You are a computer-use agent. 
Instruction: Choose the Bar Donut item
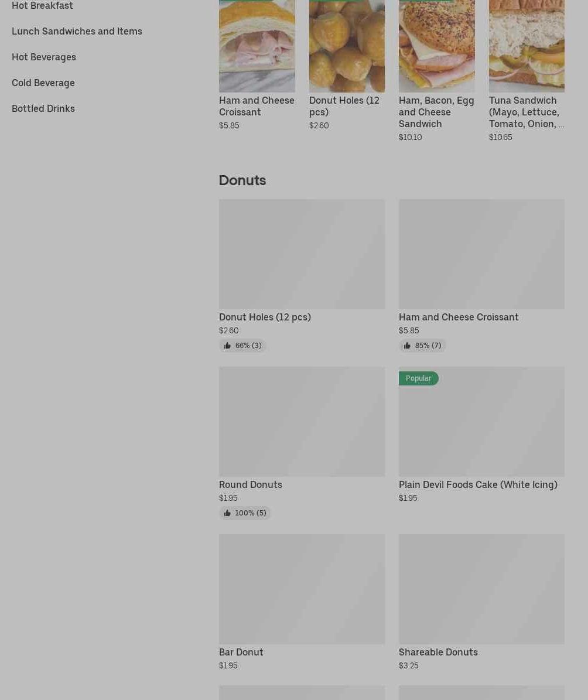tap(241, 652)
